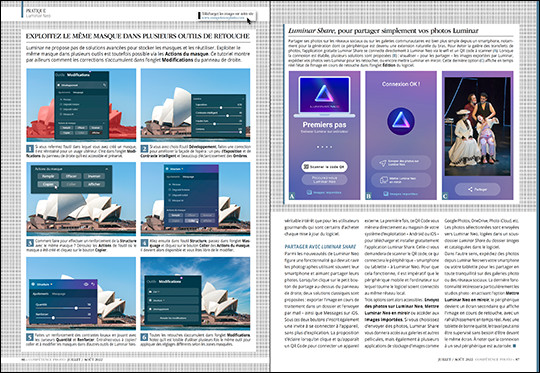Tap the mirror Luminar Neo icon

[x=383, y=180]
